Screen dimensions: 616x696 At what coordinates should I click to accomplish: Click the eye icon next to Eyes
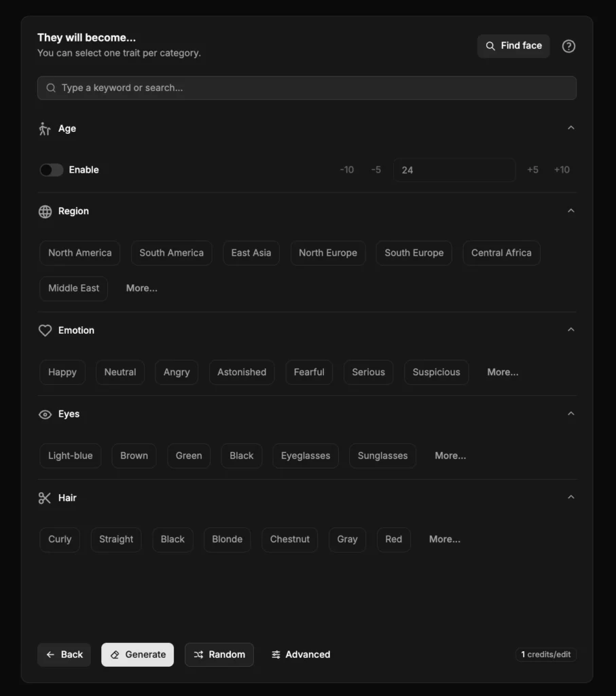click(x=45, y=414)
